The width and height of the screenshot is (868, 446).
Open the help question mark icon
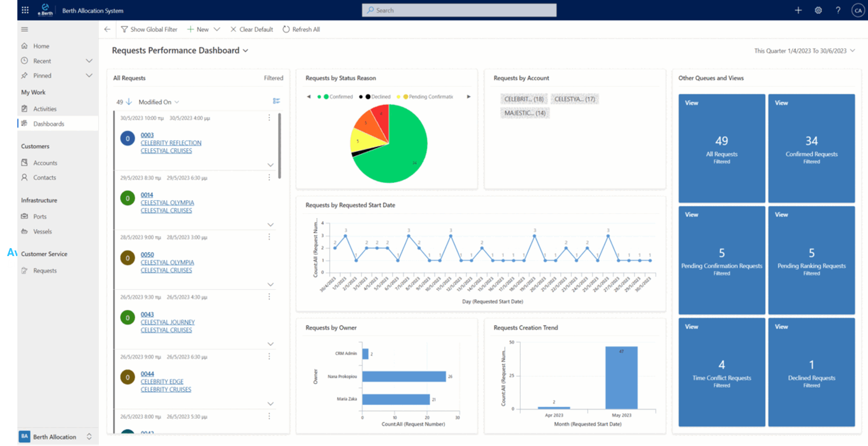[x=838, y=10]
